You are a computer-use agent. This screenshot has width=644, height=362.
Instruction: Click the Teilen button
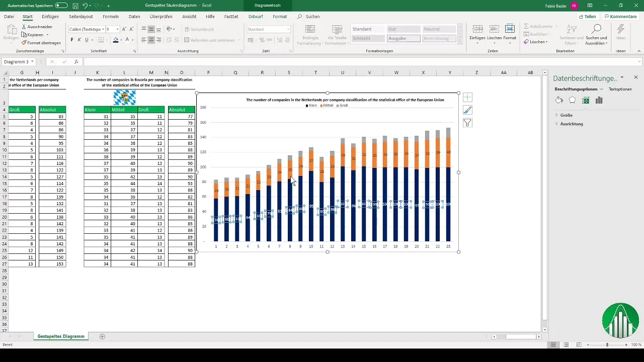tap(587, 17)
